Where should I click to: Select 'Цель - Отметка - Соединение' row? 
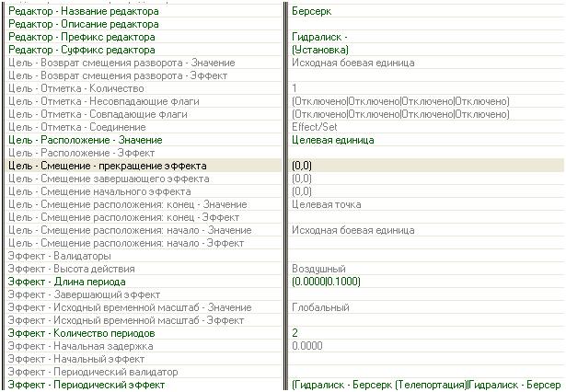tap(77, 127)
